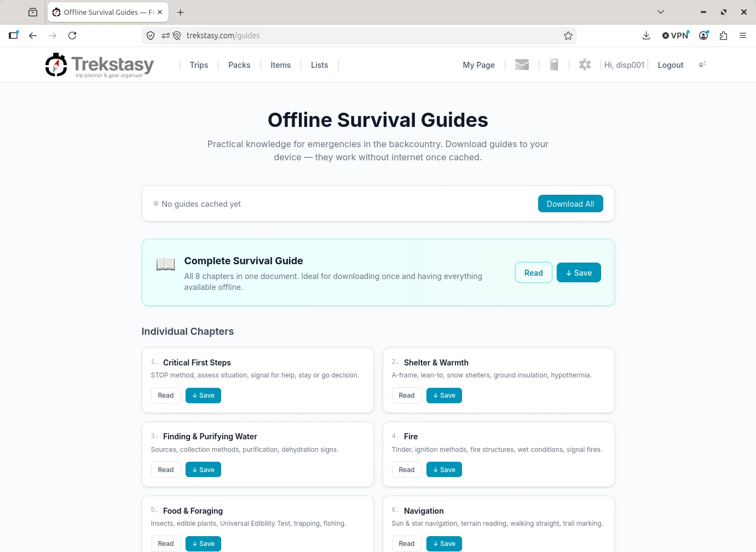The width and height of the screenshot is (756, 552).
Task: Bookmark page with the star icon
Action: 568,36
